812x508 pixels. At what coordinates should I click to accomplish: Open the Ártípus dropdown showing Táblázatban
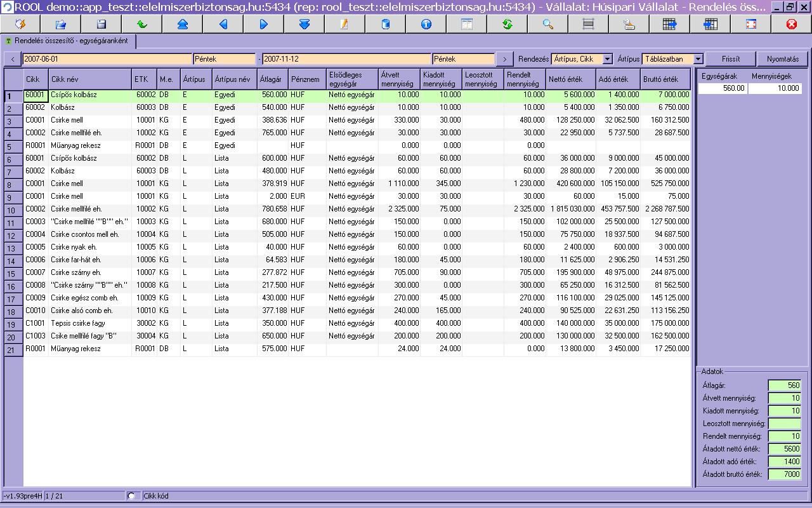[x=698, y=59]
